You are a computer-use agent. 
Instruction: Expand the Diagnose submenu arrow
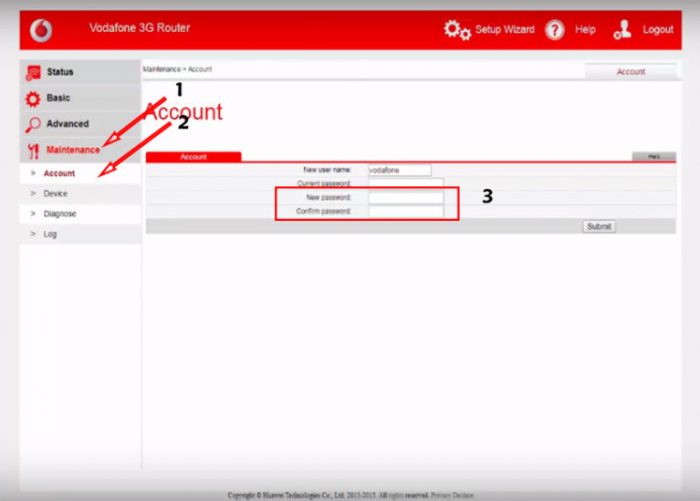(x=33, y=213)
